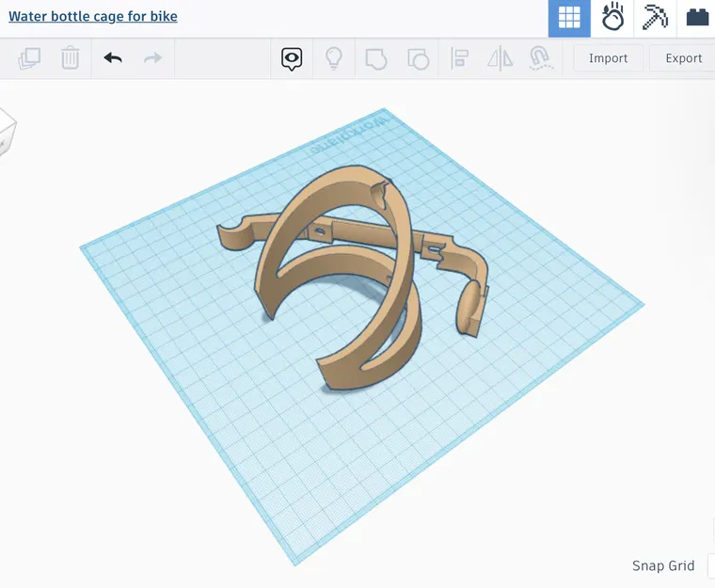This screenshot has width=715, height=588.
Task: Click the Export button
Action: [683, 58]
